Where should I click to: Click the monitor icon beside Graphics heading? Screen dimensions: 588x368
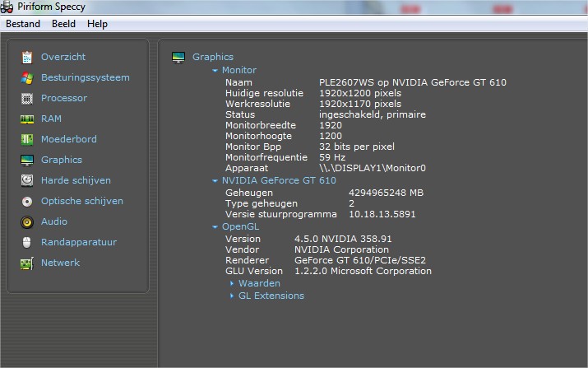178,58
